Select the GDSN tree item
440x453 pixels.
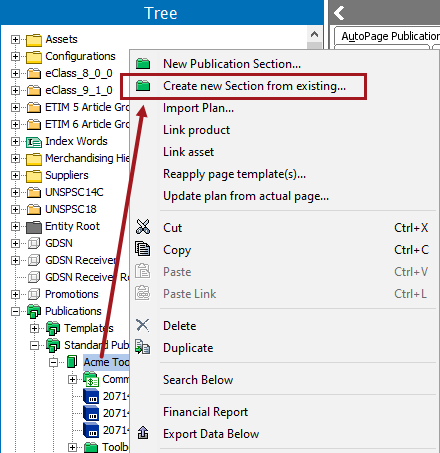click(59, 243)
